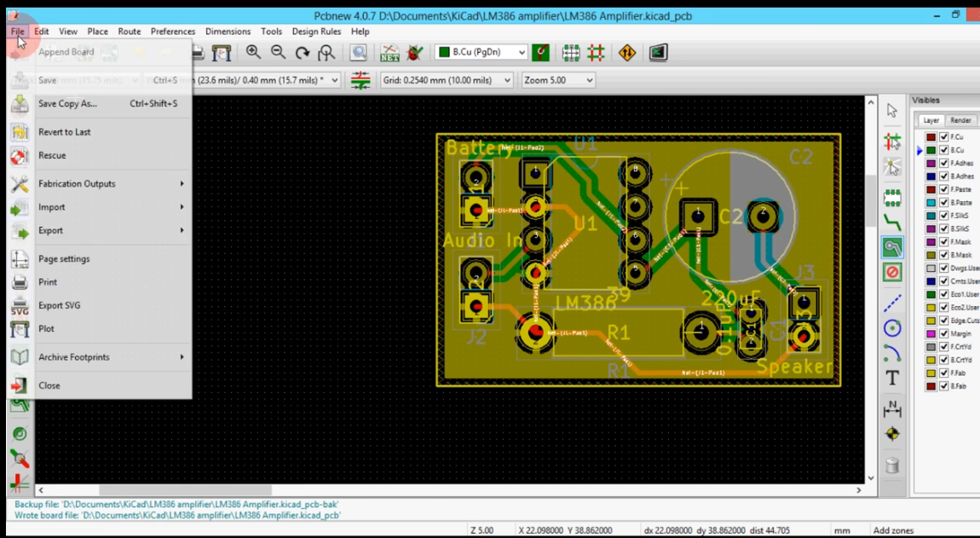
Task: Click the vertical scrollbar down arrow
Action: point(871,478)
